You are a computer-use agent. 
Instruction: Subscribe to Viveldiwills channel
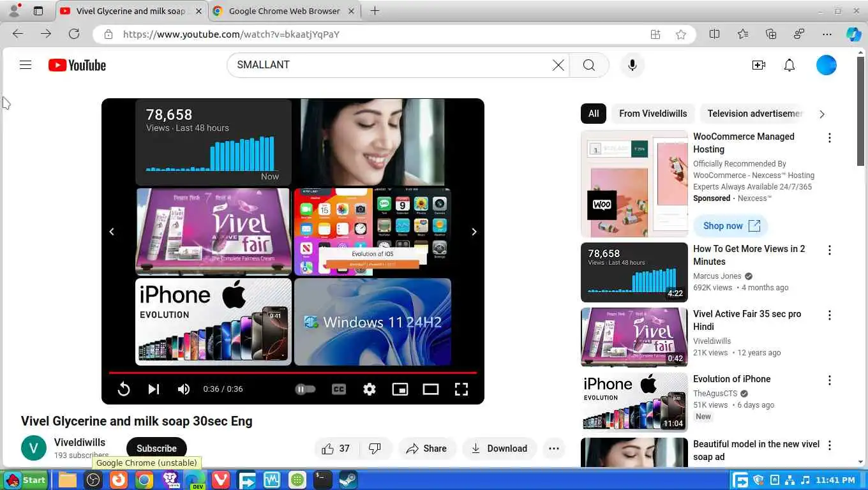click(x=156, y=449)
